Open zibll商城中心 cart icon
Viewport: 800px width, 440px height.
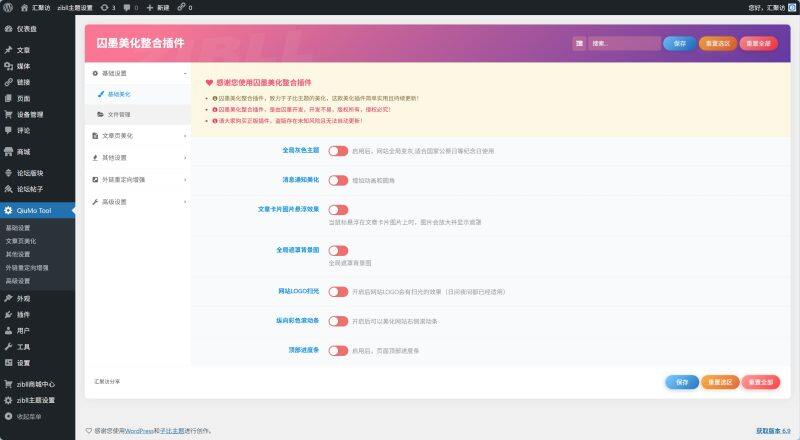[x=8, y=384]
